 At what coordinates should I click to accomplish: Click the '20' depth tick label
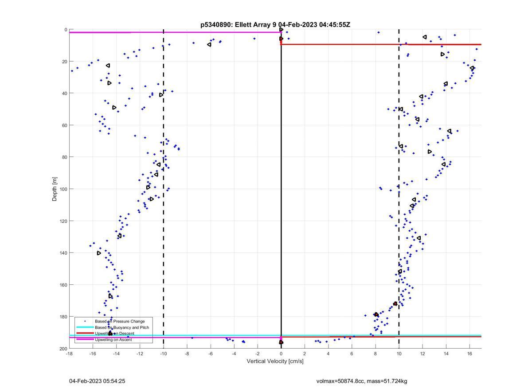(64, 62)
